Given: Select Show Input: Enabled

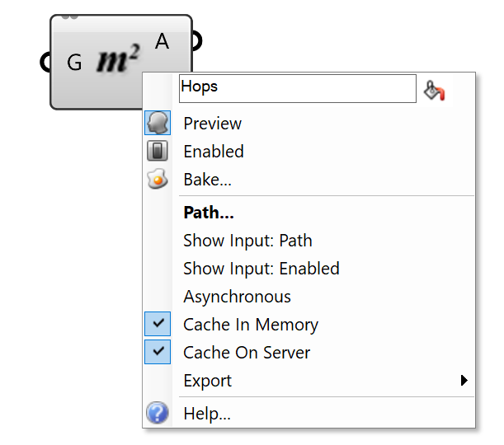Looking at the screenshot, I should coord(261,269).
